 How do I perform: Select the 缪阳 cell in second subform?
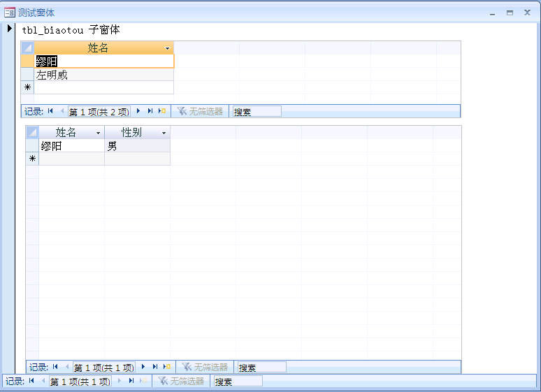pos(71,145)
